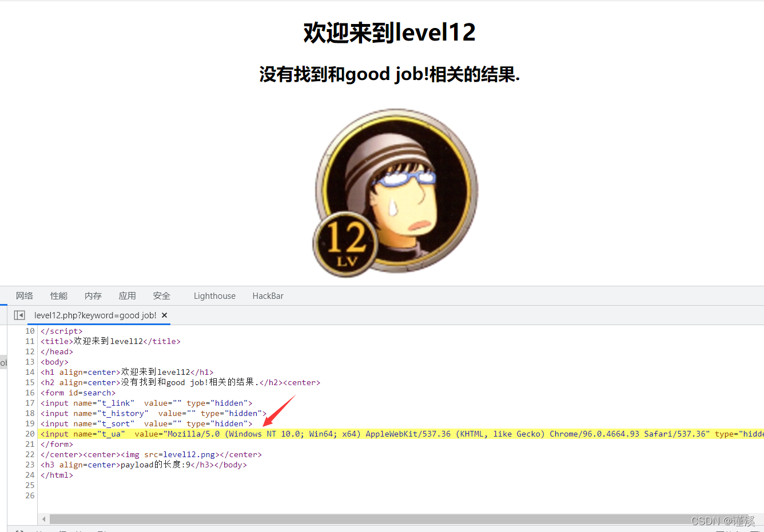Click line number 10 in the gutter
The height and width of the screenshot is (532, 764).
tap(30, 331)
